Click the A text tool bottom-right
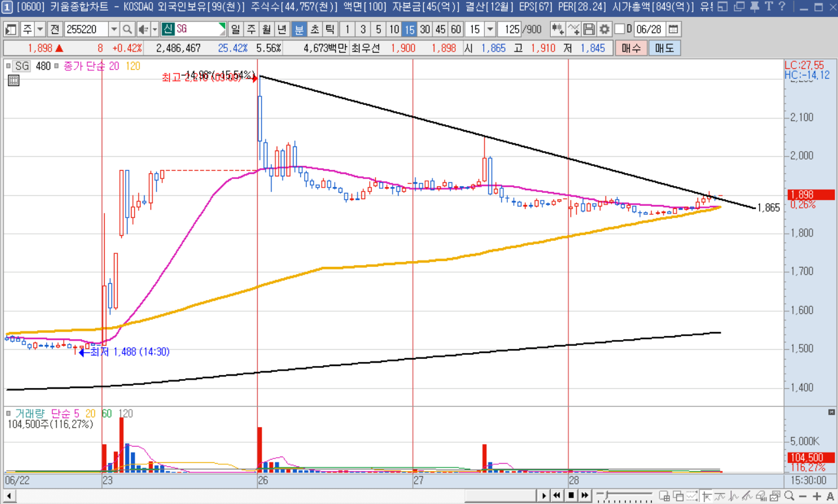 tap(830, 496)
